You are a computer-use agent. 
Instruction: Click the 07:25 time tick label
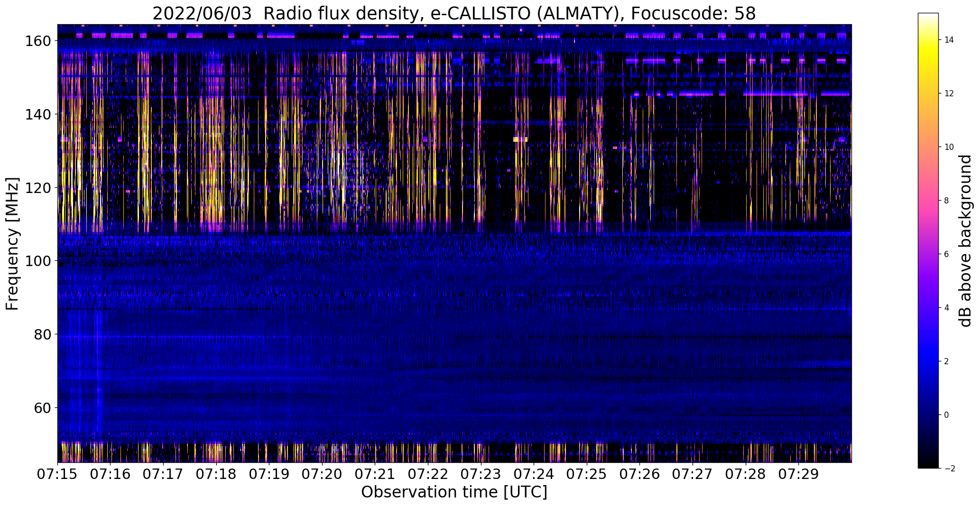587,474
